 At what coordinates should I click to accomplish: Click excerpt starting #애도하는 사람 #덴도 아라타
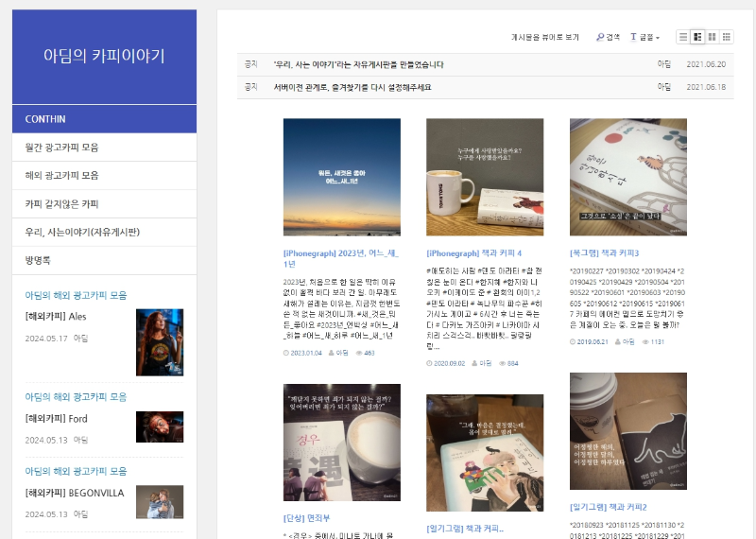tap(485, 309)
